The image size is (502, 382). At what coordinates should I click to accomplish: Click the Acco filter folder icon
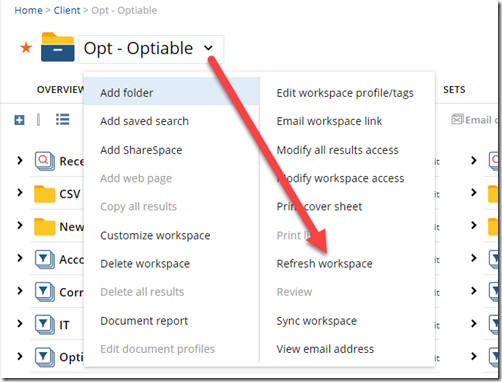pyautogui.click(x=45, y=259)
